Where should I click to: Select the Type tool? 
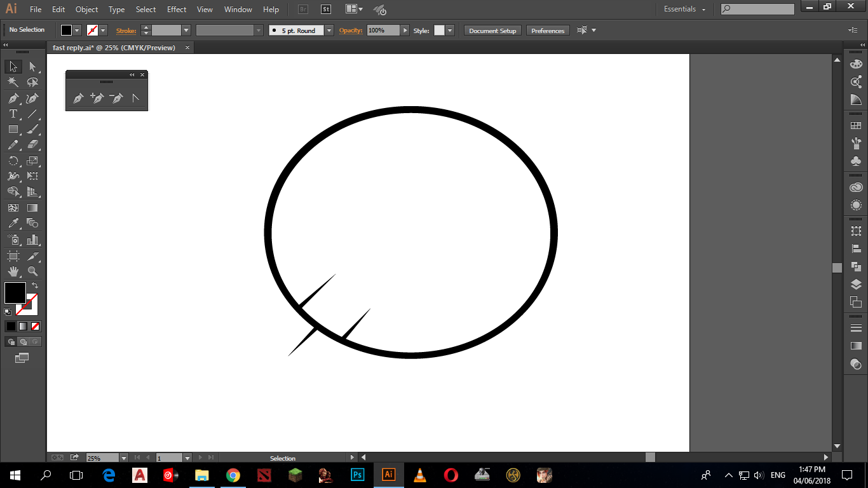point(13,114)
